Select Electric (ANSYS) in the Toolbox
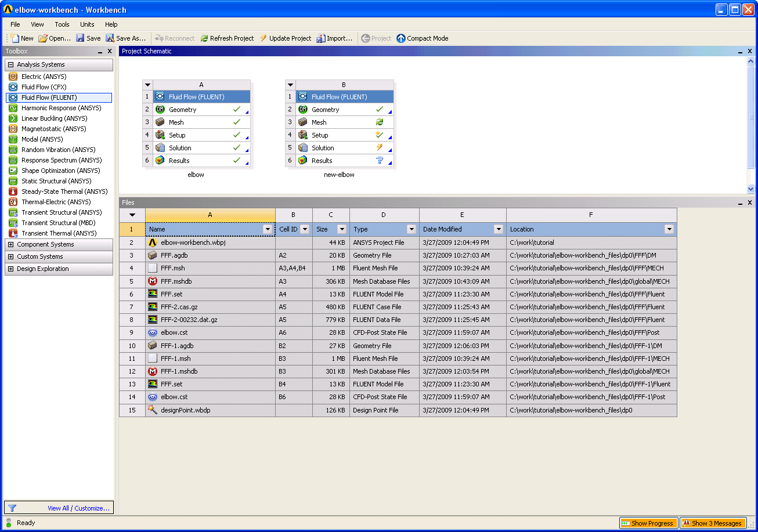Image resolution: width=758 pixels, height=532 pixels. click(44, 77)
